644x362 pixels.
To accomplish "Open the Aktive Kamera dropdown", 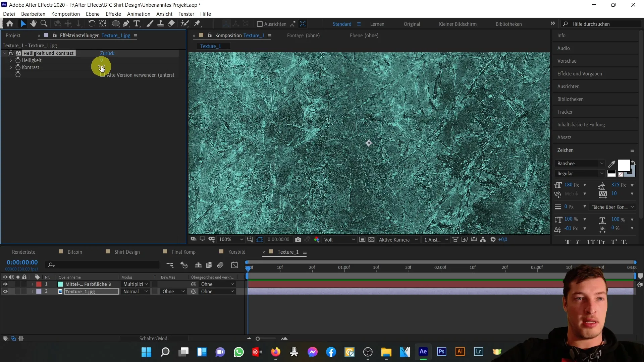I will pos(398,240).
